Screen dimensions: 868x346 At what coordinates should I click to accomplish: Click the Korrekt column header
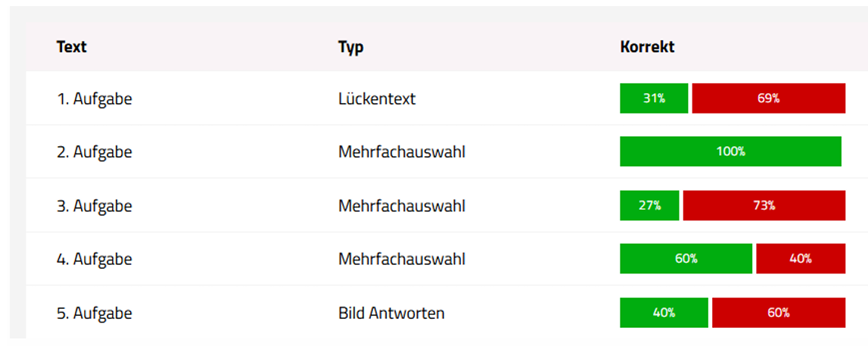pyautogui.click(x=647, y=47)
